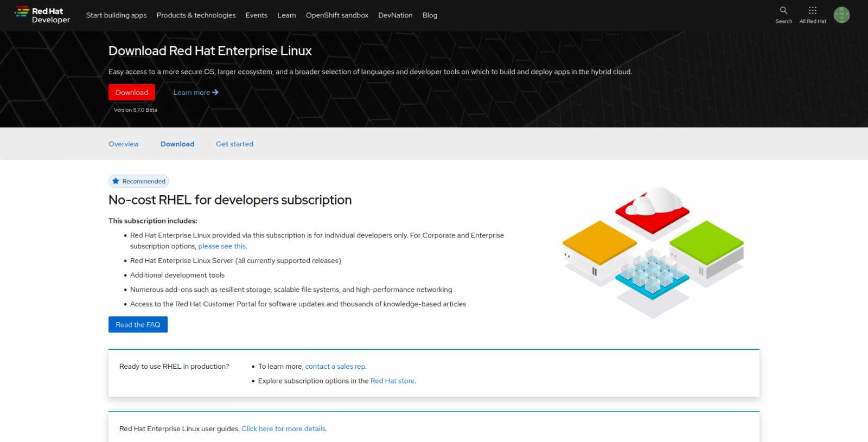Image resolution: width=868 pixels, height=442 pixels.
Task: Click 'Version 8.7.0 Beta' text
Action: click(x=135, y=110)
